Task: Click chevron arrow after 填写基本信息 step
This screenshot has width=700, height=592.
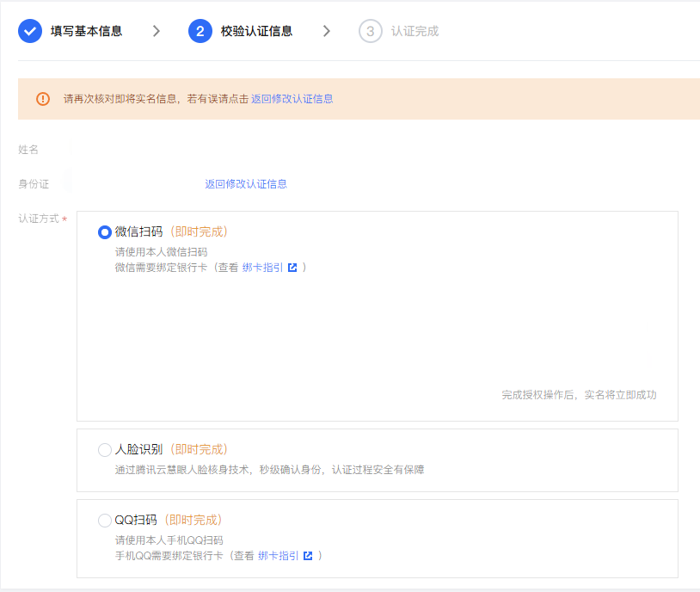Action: (x=156, y=31)
